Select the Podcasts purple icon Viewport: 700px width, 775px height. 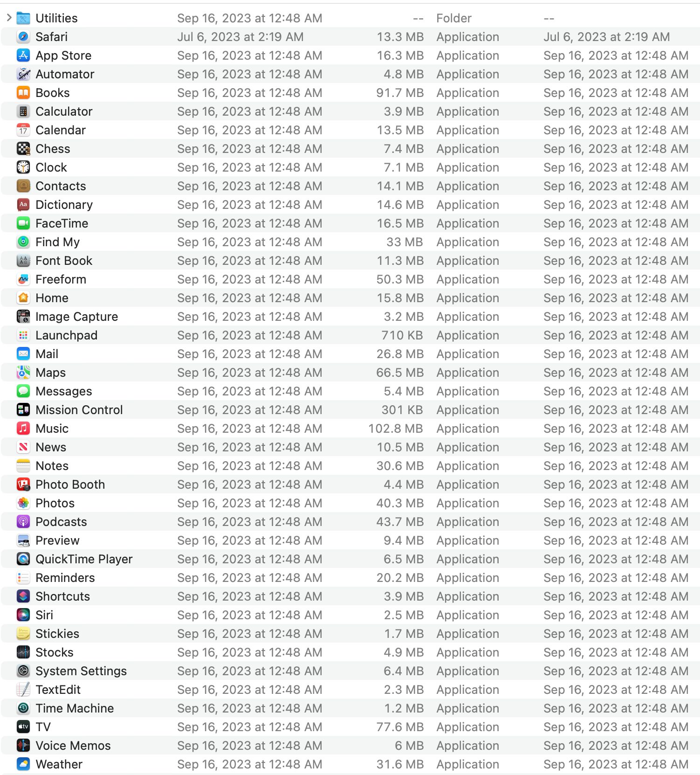pyautogui.click(x=23, y=522)
